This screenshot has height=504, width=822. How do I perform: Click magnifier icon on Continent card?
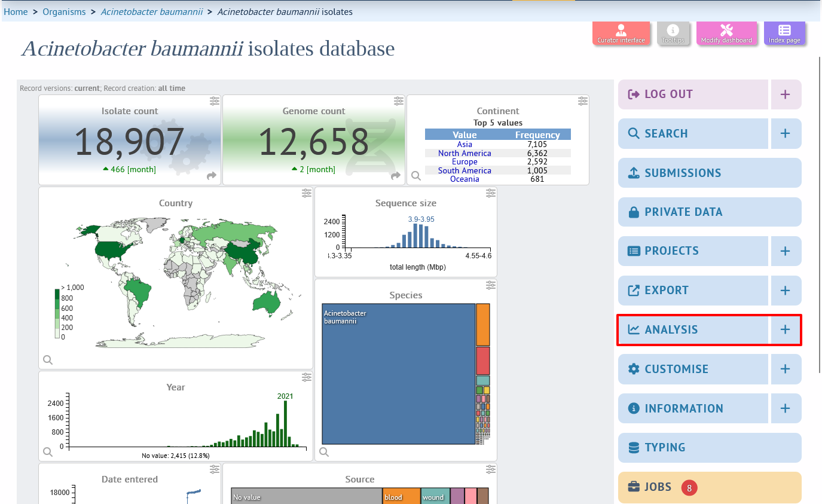click(x=415, y=176)
